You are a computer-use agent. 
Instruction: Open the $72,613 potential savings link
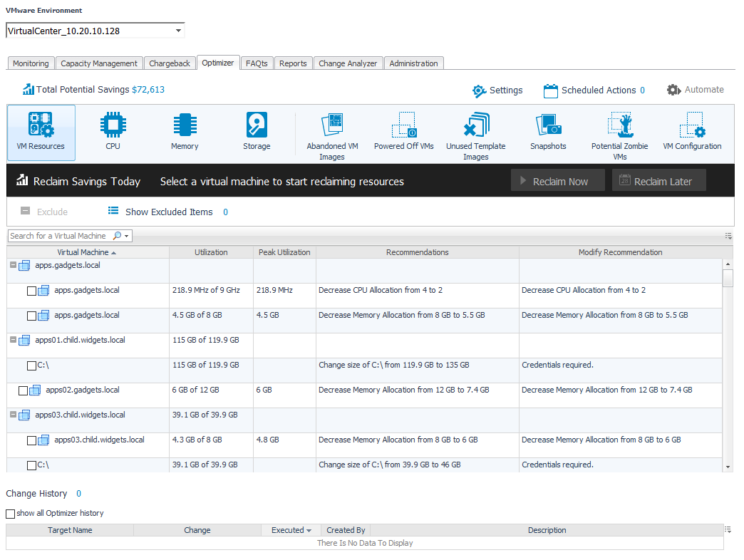coord(148,90)
